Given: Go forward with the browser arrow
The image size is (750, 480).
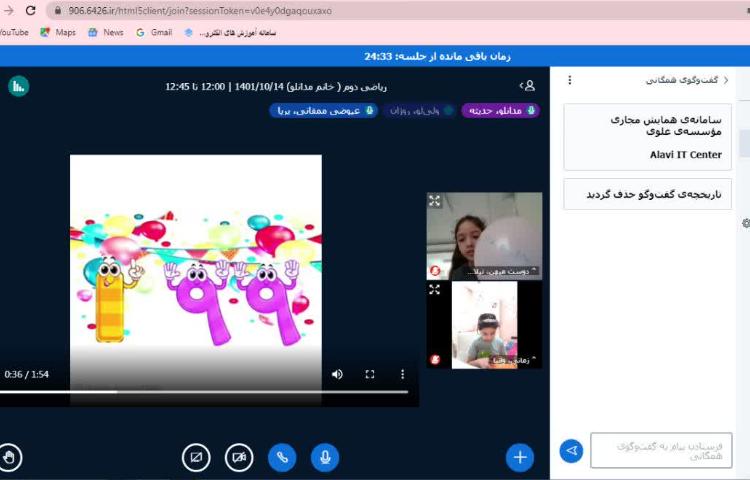Looking at the screenshot, I should point(8,10).
